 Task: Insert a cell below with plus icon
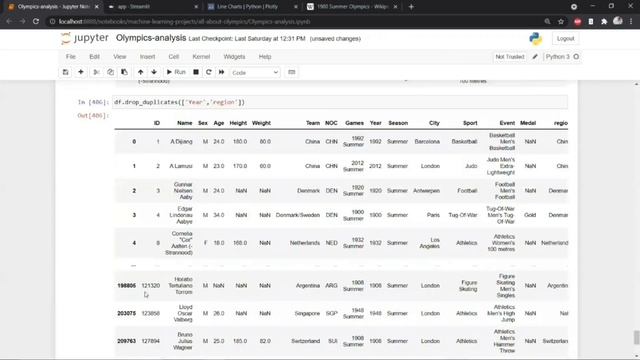81,72
